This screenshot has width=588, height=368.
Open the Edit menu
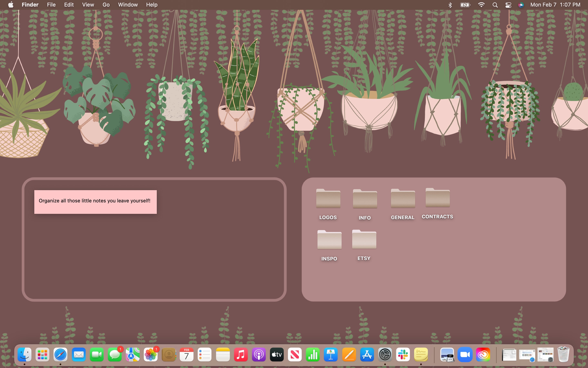point(69,5)
